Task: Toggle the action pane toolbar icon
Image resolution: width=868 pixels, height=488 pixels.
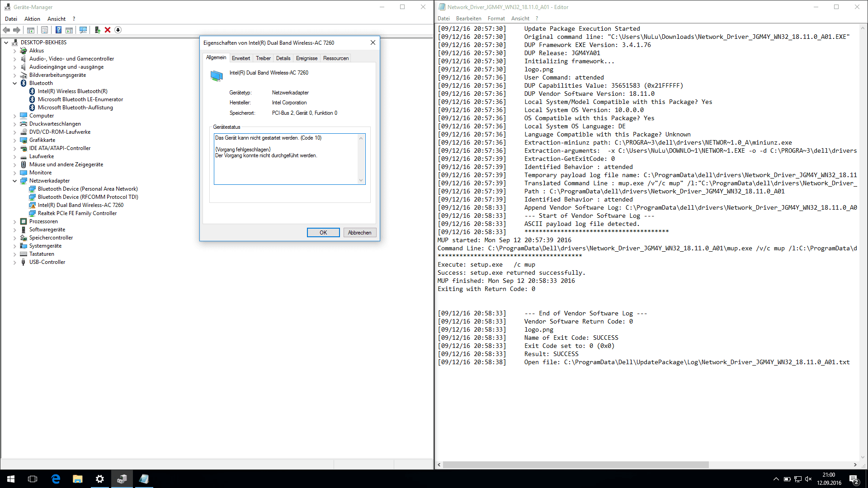Action: (x=69, y=30)
